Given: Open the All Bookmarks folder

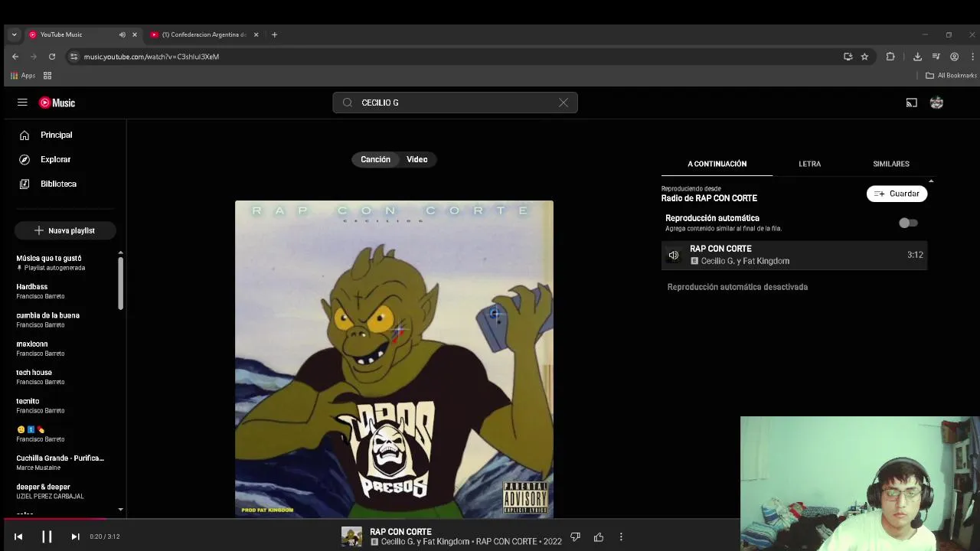Looking at the screenshot, I should pyautogui.click(x=951, y=76).
